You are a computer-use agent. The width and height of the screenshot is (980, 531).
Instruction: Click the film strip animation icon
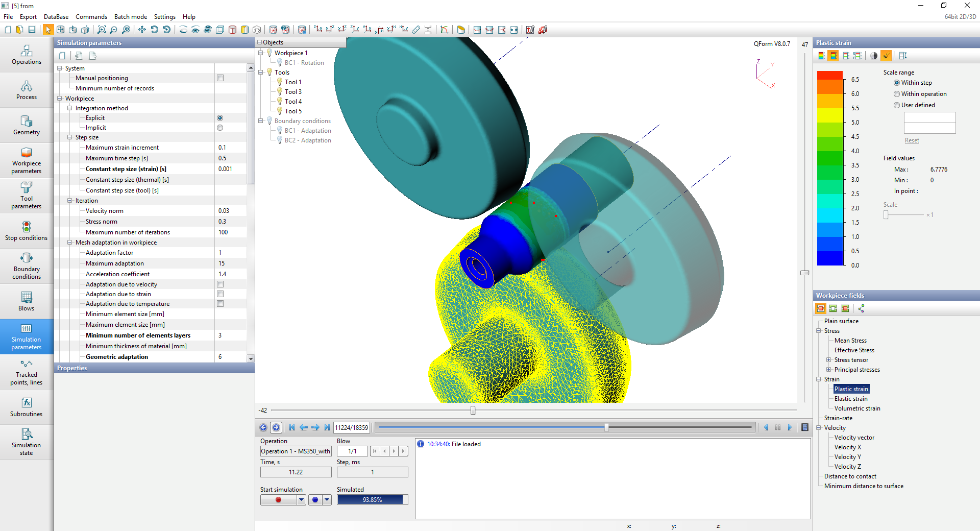point(805,427)
